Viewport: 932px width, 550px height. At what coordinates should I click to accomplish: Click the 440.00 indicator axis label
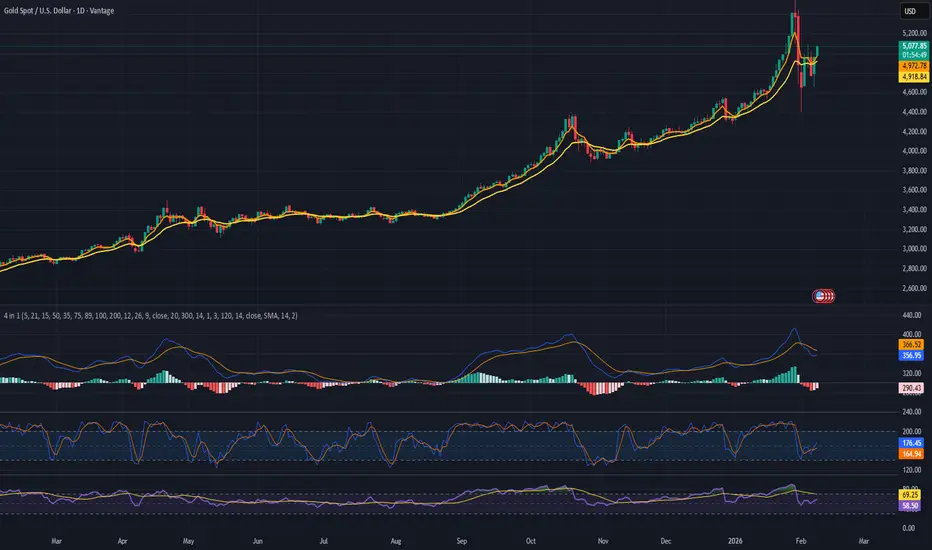click(912, 315)
